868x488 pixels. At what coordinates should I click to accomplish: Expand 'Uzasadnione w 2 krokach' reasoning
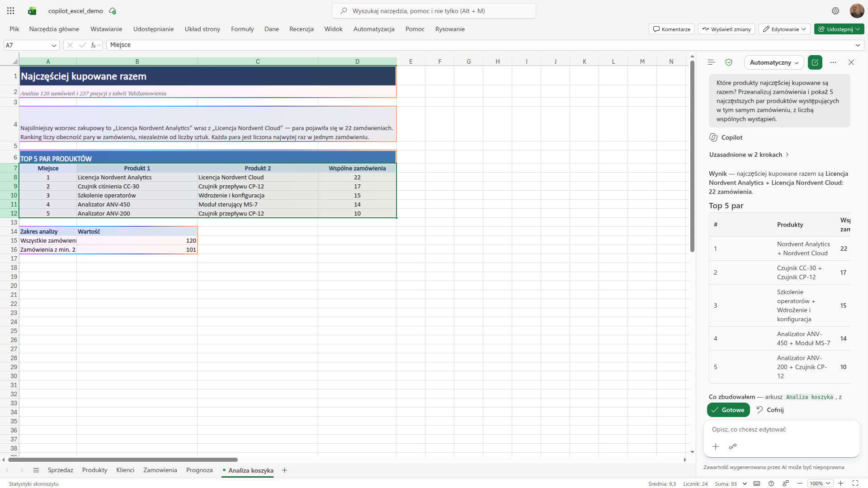(x=749, y=155)
